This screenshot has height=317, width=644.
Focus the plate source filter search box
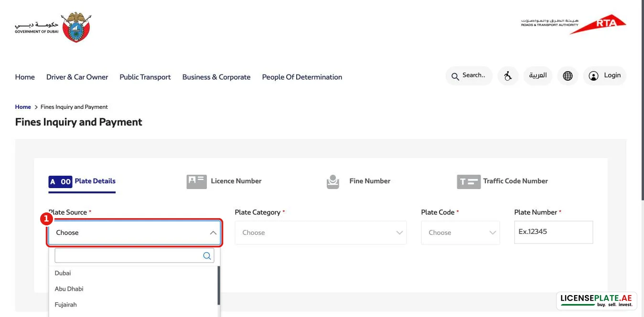[x=134, y=256]
